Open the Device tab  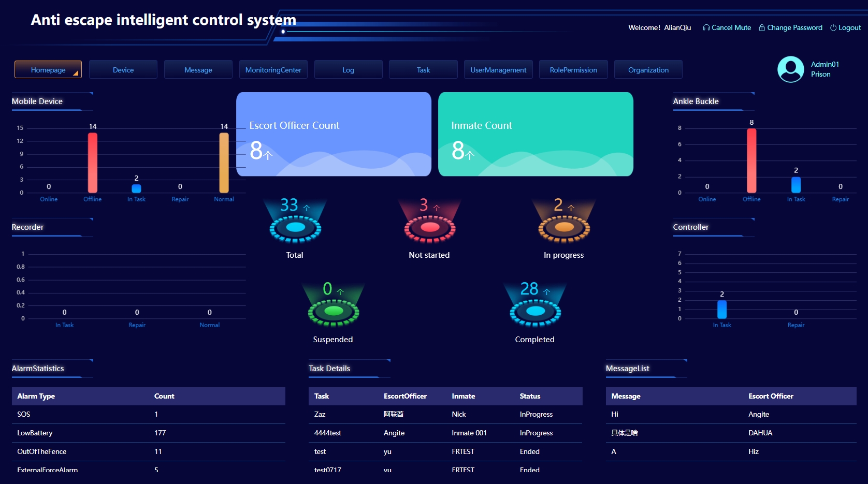pyautogui.click(x=123, y=70)
